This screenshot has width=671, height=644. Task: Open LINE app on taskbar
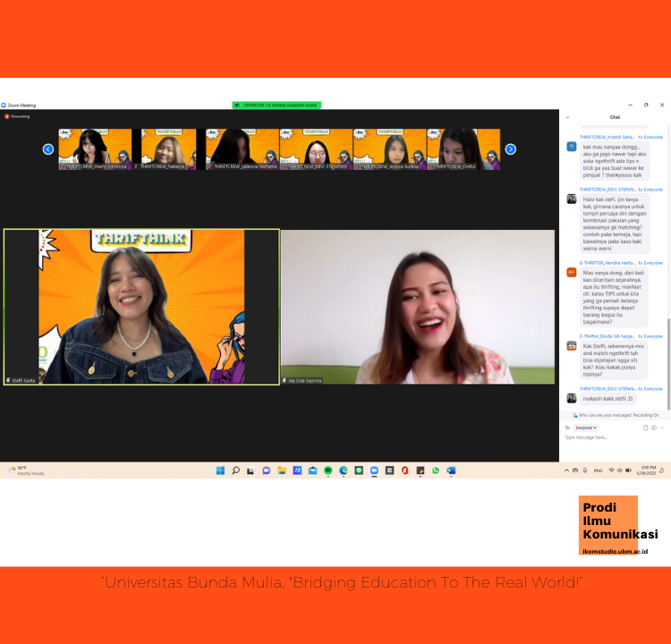pyautogui.click(x=359, y=470)
